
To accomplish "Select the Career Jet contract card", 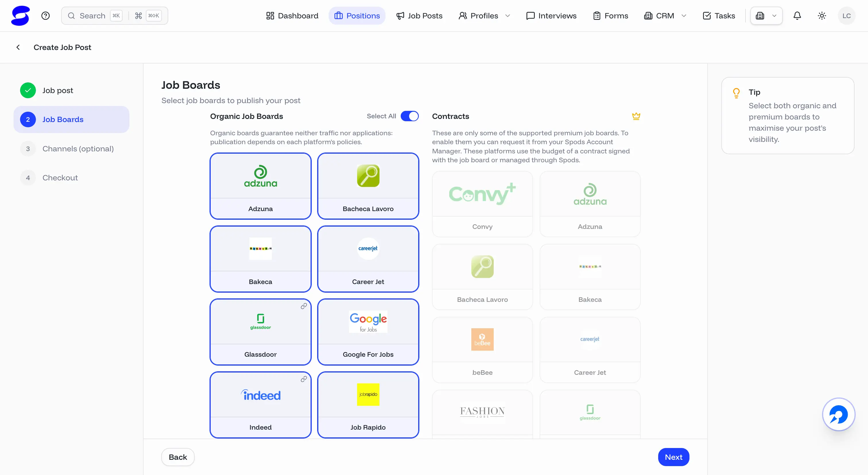I will pyautogui.click(x=590, y=350).
